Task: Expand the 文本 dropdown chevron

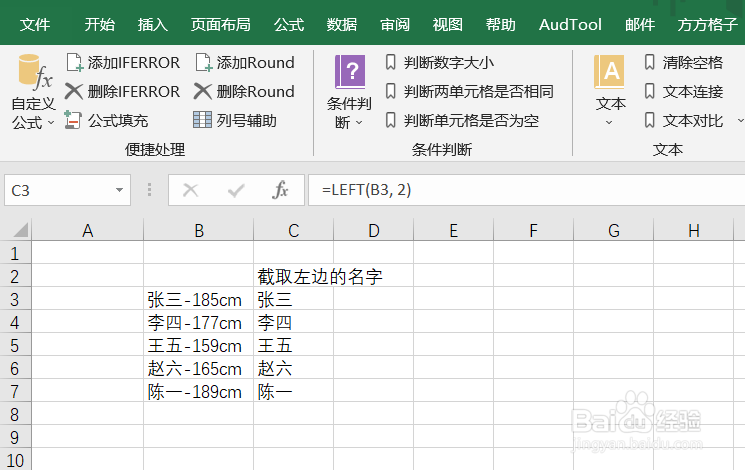Action: click(609, 123)
